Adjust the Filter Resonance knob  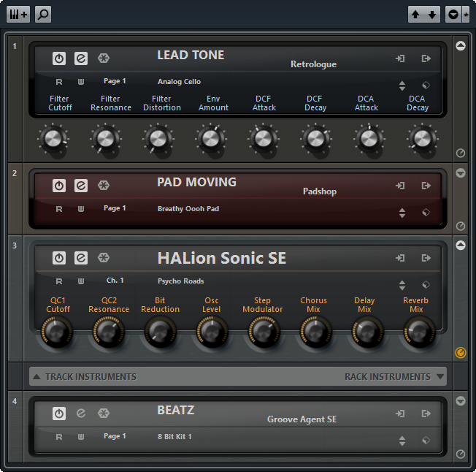point(105,139)
